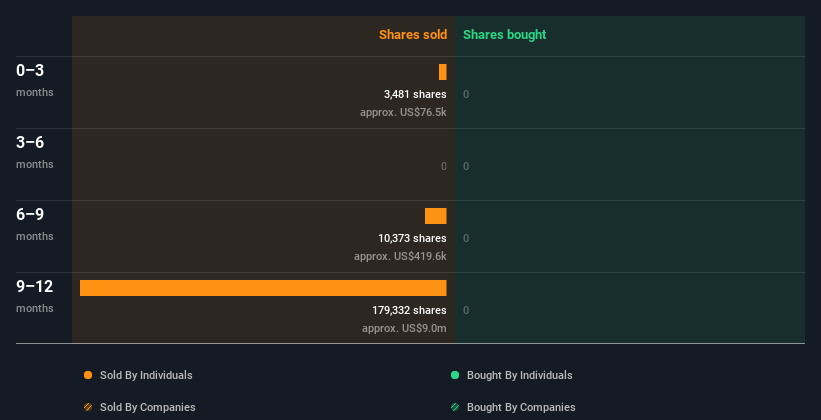Click the Shares bought column header

(x=504, y=35)
